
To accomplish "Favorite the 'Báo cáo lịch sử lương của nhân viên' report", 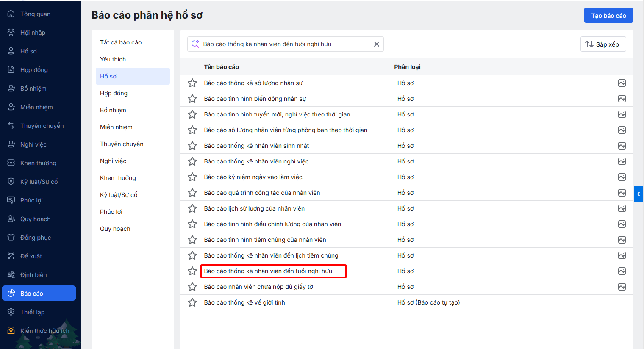I will (x=192, y=208).
